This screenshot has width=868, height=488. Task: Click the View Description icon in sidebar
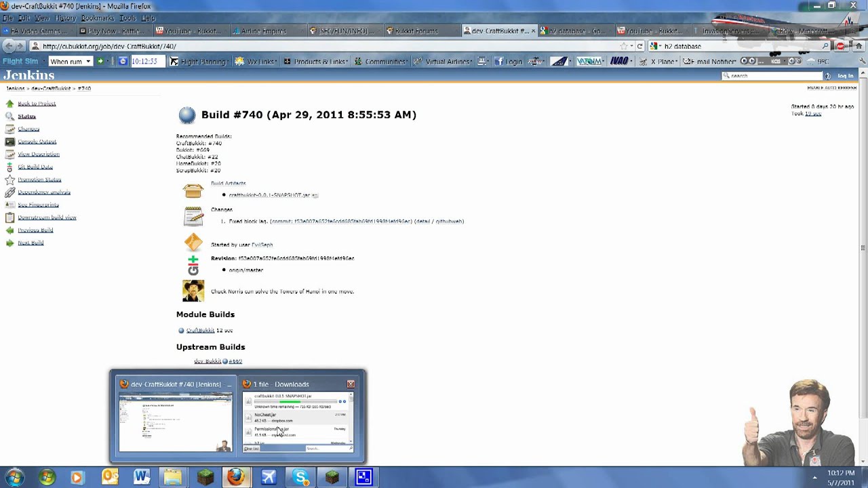[x=9, y=154]
